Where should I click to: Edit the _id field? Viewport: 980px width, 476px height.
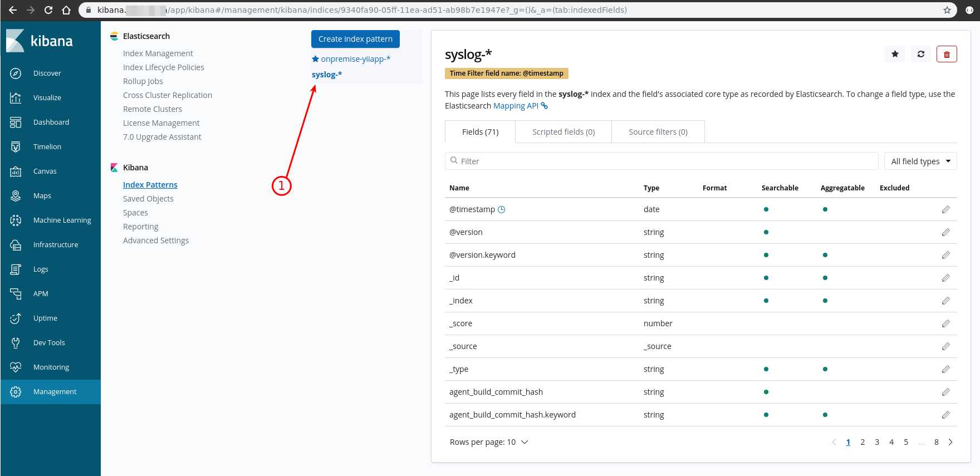click(x=945, y=278)
